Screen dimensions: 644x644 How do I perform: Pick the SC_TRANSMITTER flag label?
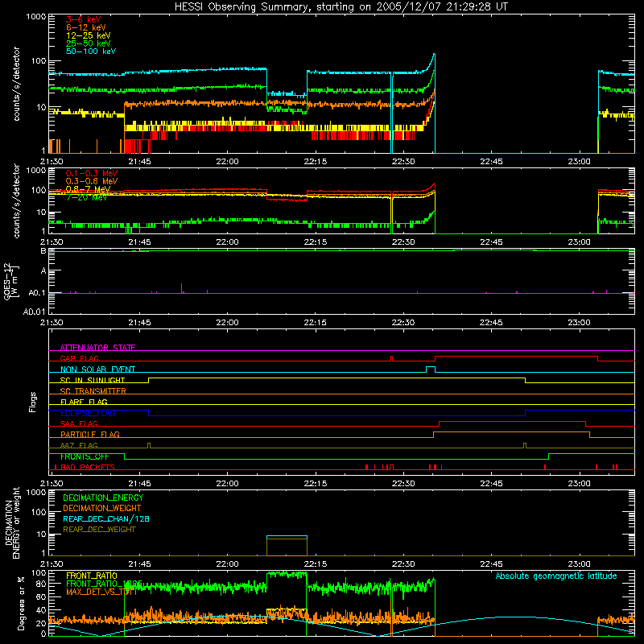click(x=93, y=390)
